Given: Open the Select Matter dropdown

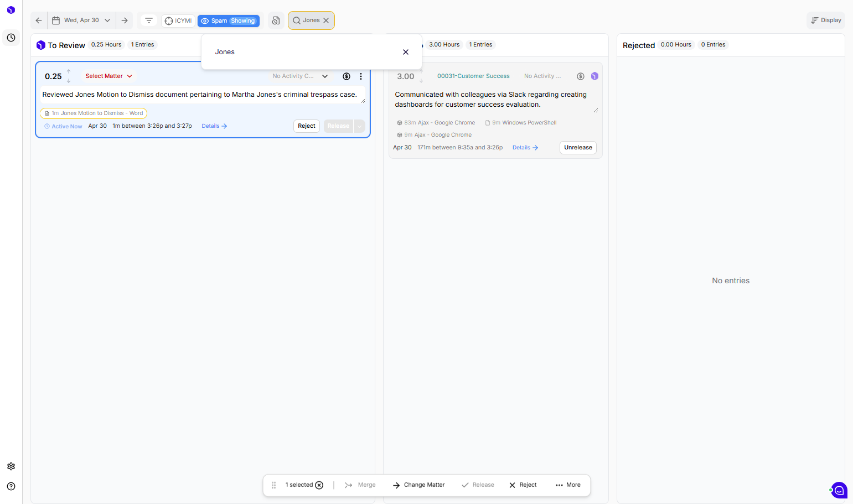Looking at the screenshot, I should (x=108, y=76).
